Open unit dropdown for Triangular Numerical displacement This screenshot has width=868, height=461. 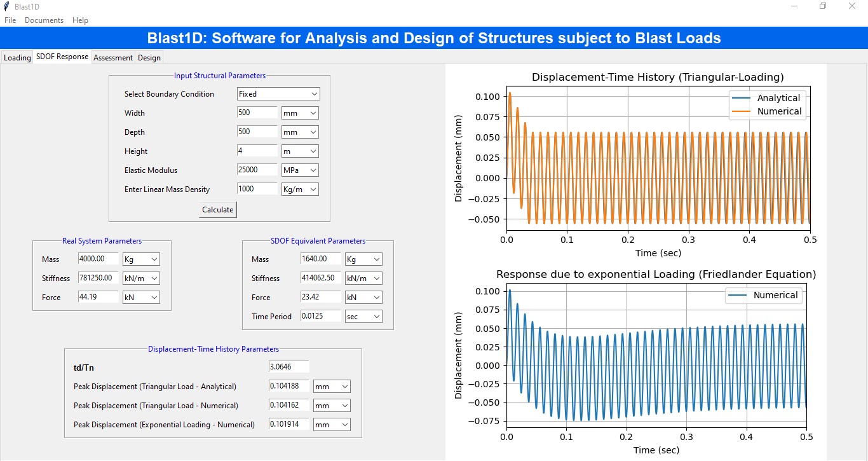pos(332,406)
